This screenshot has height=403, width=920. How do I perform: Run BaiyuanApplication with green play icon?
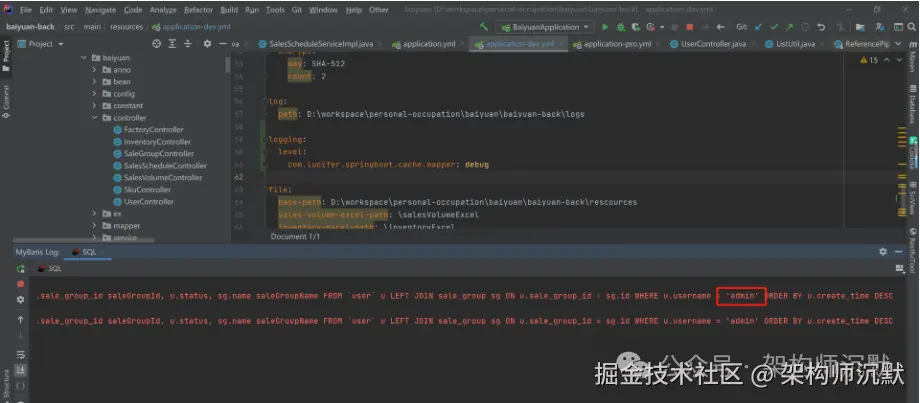(605, 27)
